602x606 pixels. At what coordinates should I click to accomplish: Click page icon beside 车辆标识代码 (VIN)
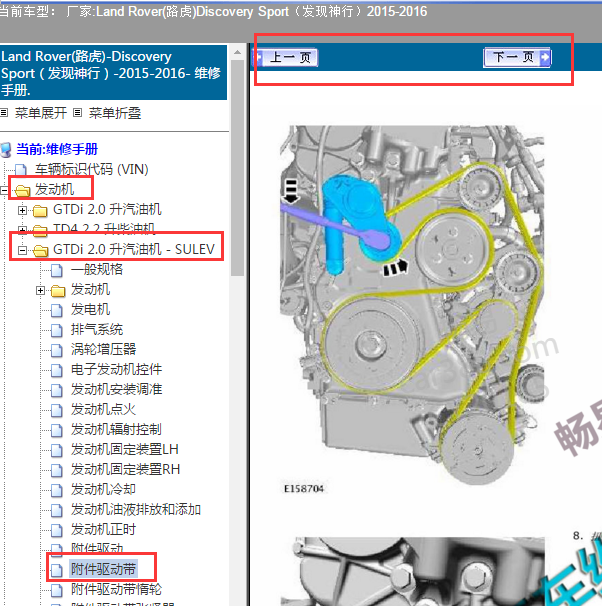click(21, 170)
